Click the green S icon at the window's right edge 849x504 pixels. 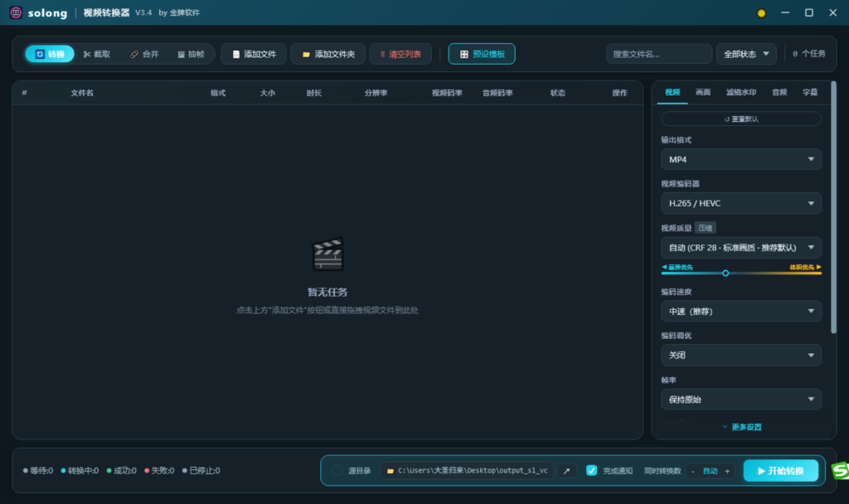[x=841, y=471]
